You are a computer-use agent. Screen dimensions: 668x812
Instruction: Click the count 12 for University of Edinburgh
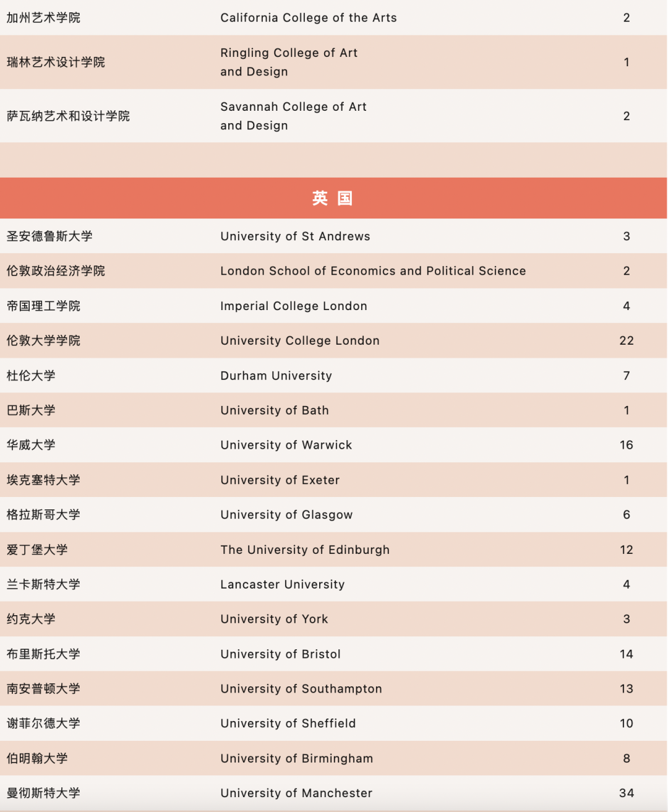tap(627, 550)
